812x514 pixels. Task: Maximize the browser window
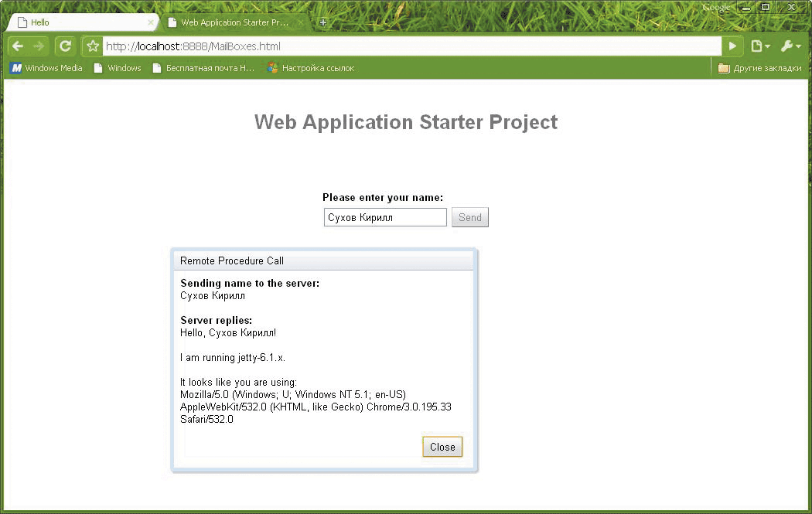765,7
